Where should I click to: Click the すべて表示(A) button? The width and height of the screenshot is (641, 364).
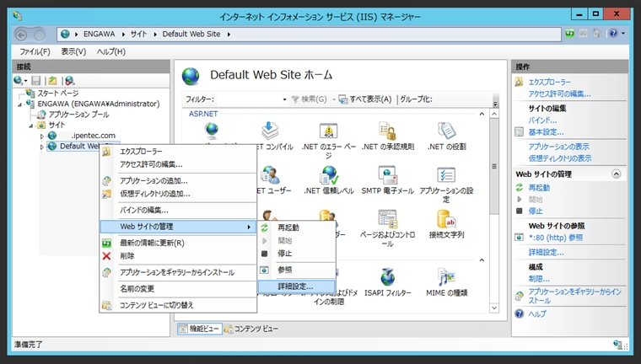(x=365, y=99)
